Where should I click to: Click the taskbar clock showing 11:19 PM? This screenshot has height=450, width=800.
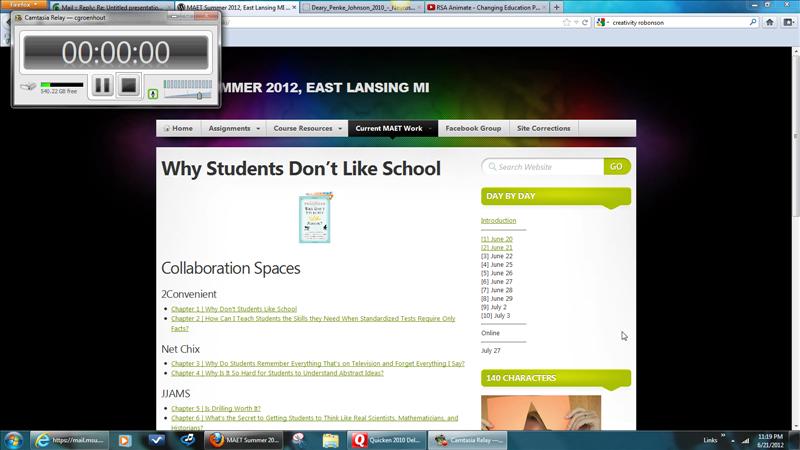[770, 441]
